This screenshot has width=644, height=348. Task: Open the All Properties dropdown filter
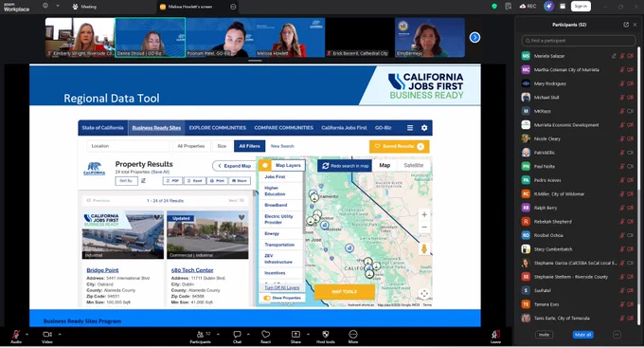[x=191, y=146]
